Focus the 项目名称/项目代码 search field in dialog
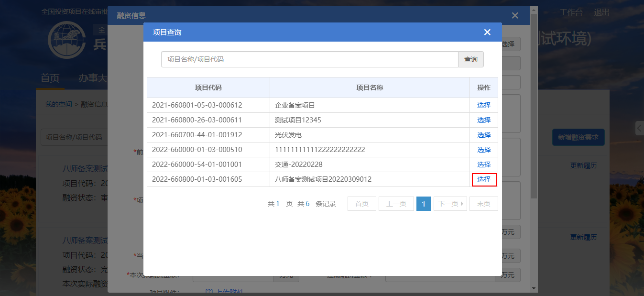 point(309,59)
